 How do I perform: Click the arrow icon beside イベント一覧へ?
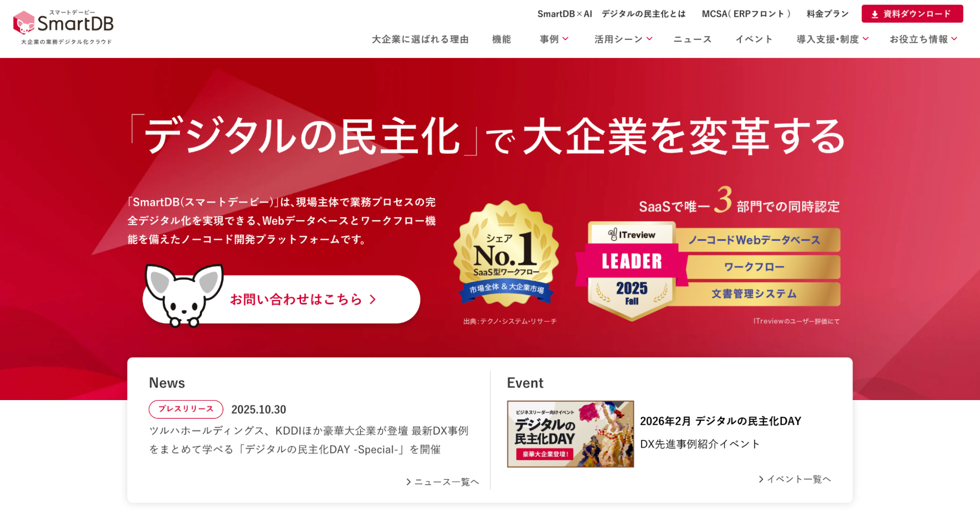(x=761, y=479)
